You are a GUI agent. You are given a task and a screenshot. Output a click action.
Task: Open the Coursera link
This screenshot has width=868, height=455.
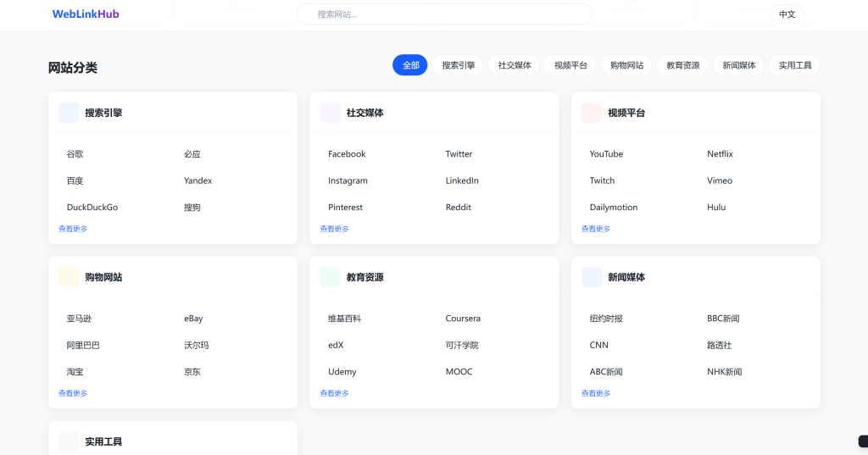(464, 319)
